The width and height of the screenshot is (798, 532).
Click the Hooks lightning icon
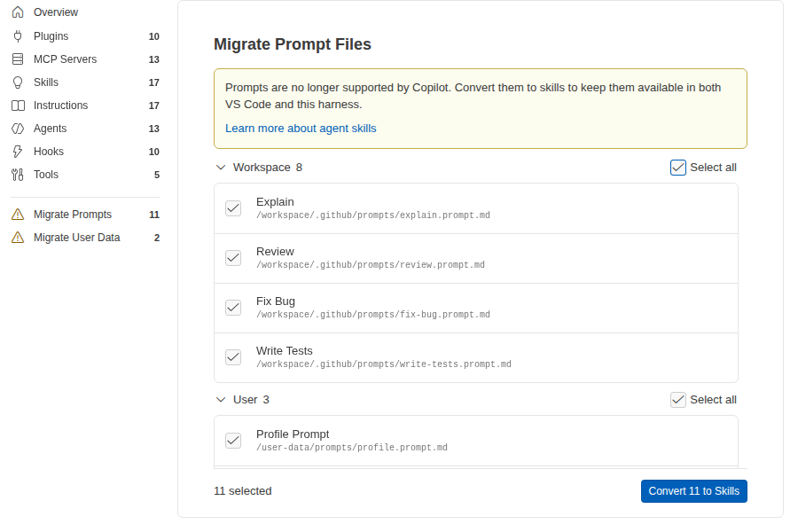click(18, 152)
